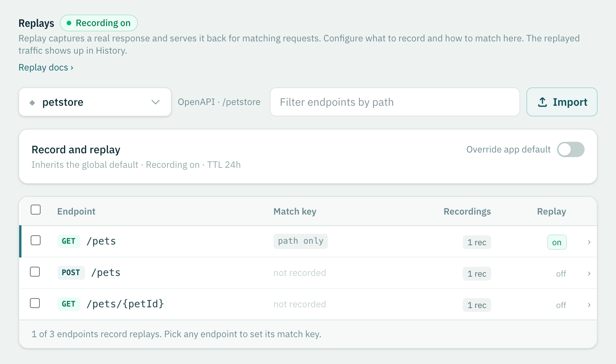
Task: Click the Recording on status badge
Action: pos(99,23)
